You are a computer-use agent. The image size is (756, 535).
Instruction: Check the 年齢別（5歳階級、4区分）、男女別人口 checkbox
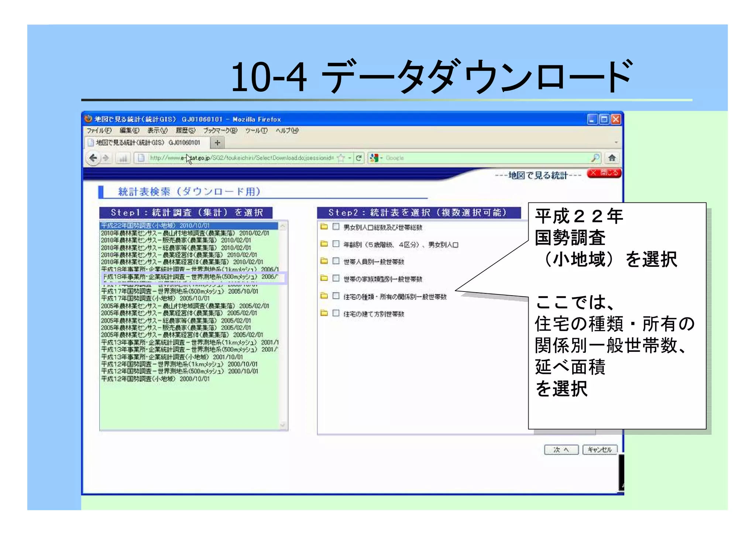coord(336,244)
